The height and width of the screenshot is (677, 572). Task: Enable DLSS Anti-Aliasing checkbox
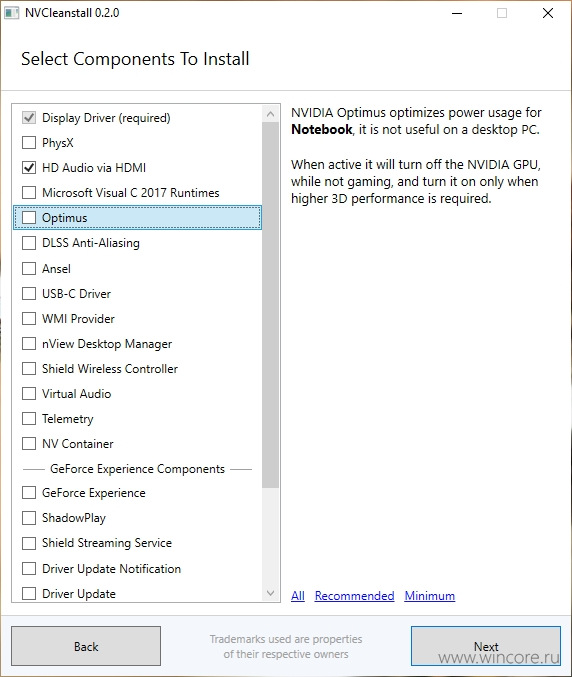tap(29, 243)
